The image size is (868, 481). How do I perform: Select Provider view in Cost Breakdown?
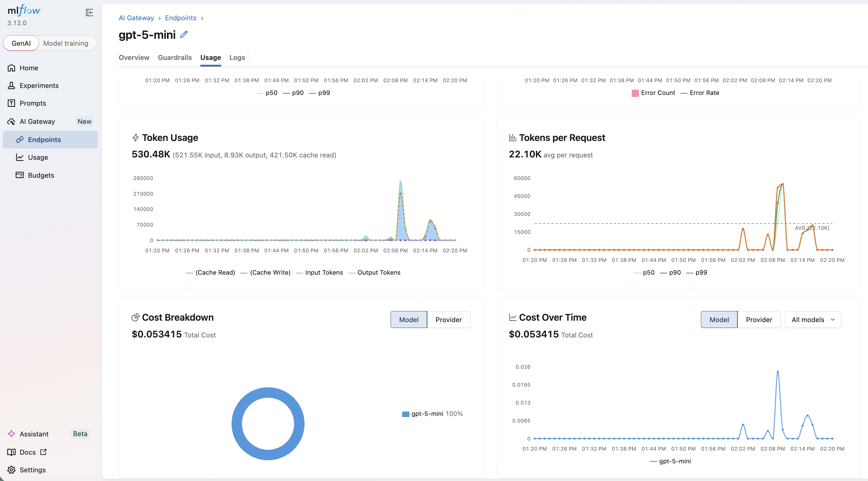tap(448, 320)
